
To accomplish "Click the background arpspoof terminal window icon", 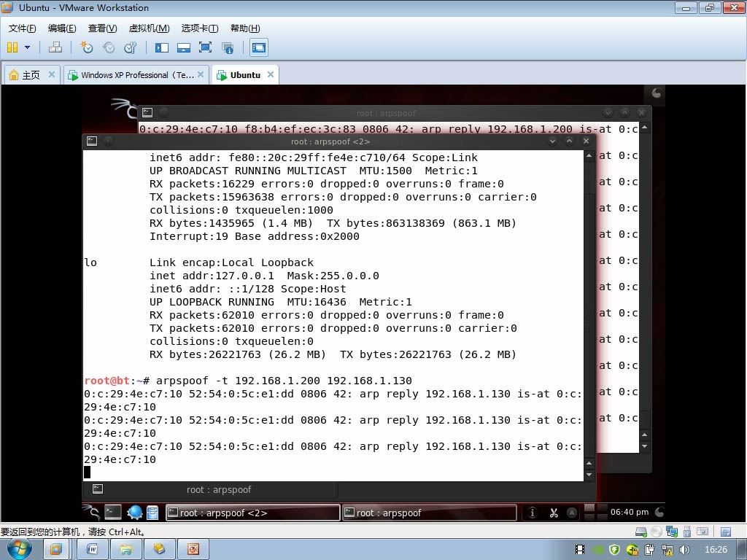I will click(147, 112).
